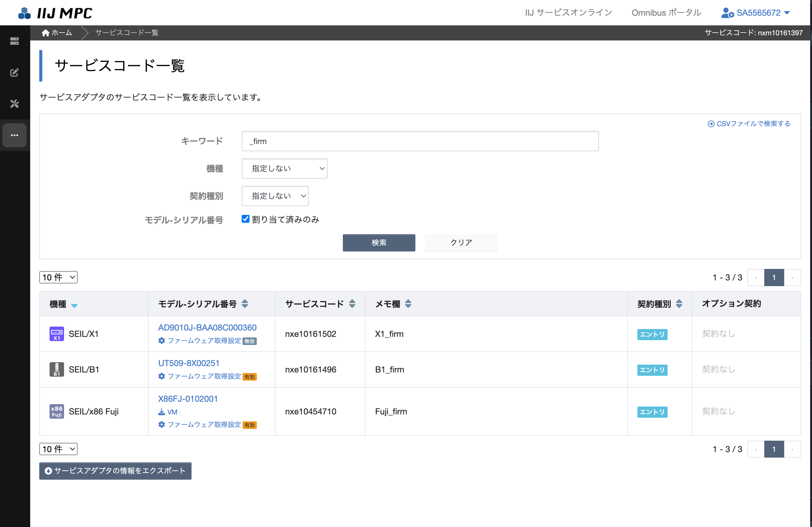
Task: Open the edit pencil sidebar icon
Action: (14, 73)
